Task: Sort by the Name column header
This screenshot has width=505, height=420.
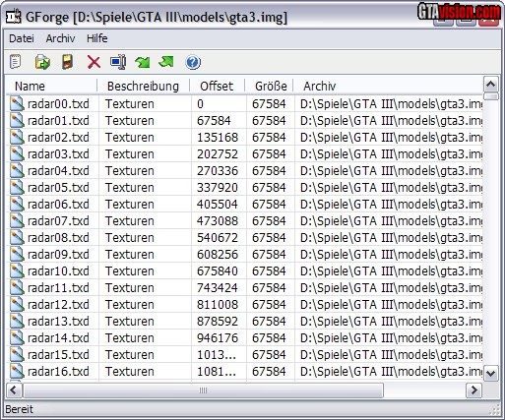Action: coord(51,86)
